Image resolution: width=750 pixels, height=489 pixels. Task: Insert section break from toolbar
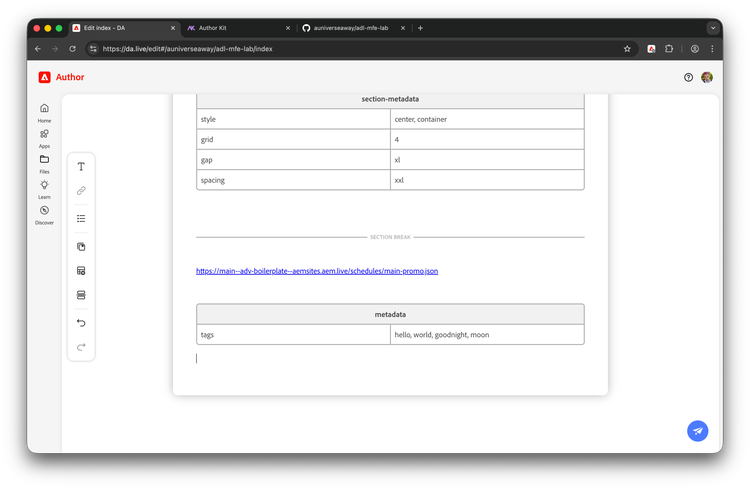coord(81,295)
